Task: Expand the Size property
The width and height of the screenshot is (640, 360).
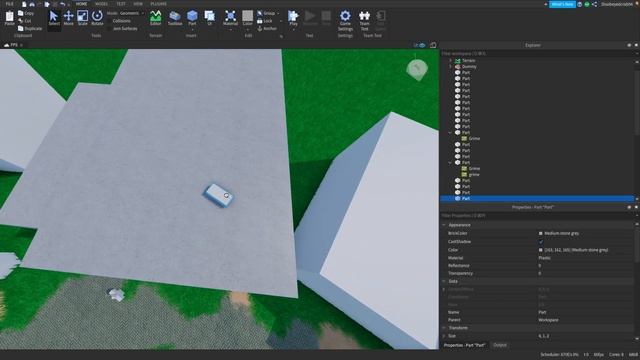Action: 444,336
